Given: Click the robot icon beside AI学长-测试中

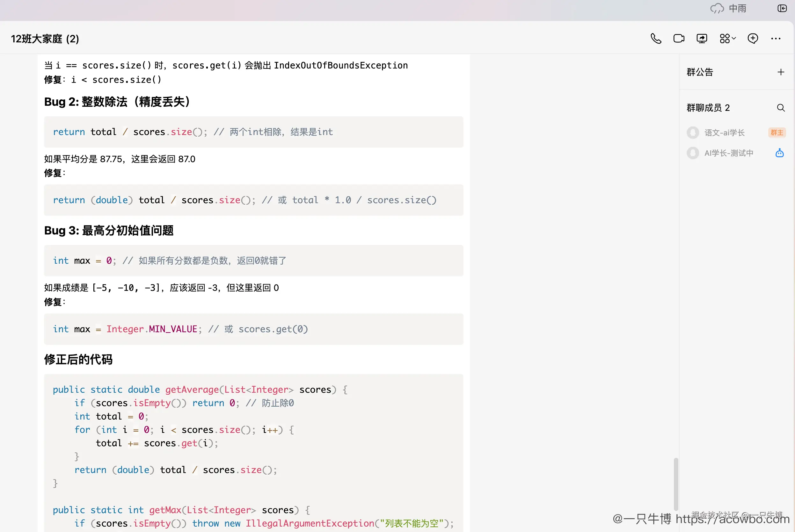Looking at the screenshot, I should click(779, 153).
